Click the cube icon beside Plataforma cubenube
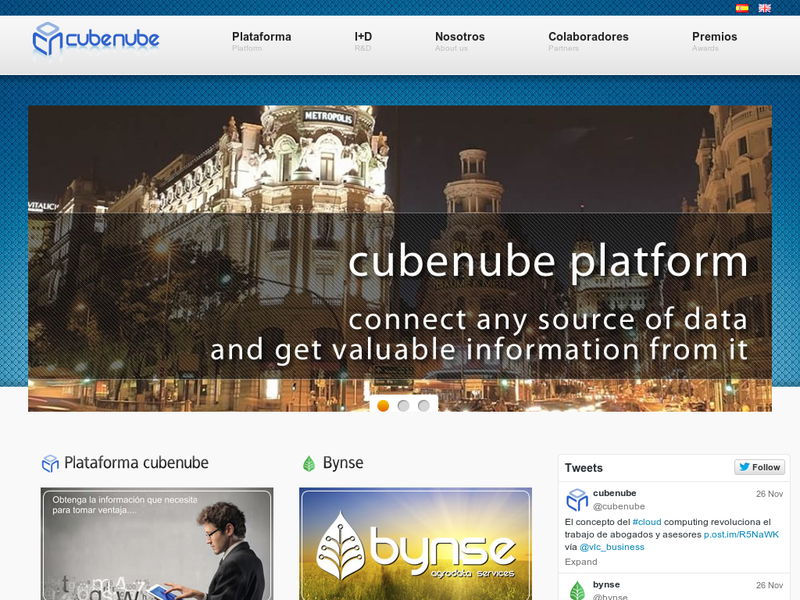The width and height of the screenshot is (800, 600). tap(50, 463)
